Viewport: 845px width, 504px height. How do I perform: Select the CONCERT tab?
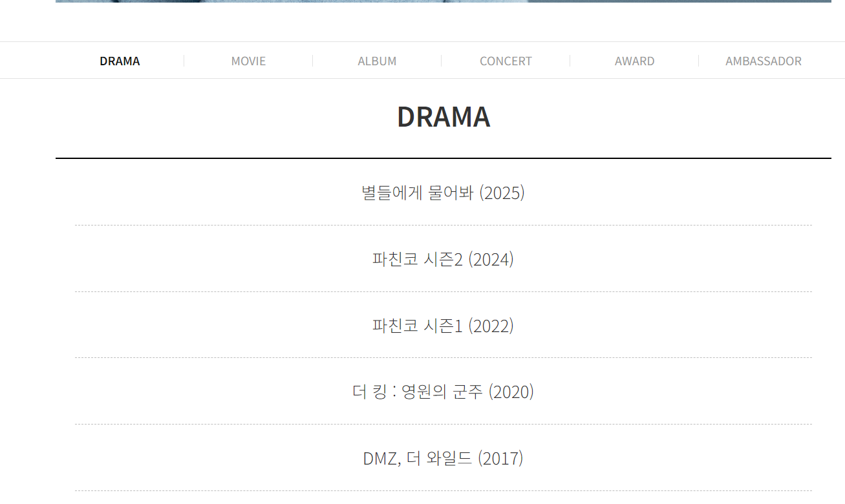coord(506,61)
